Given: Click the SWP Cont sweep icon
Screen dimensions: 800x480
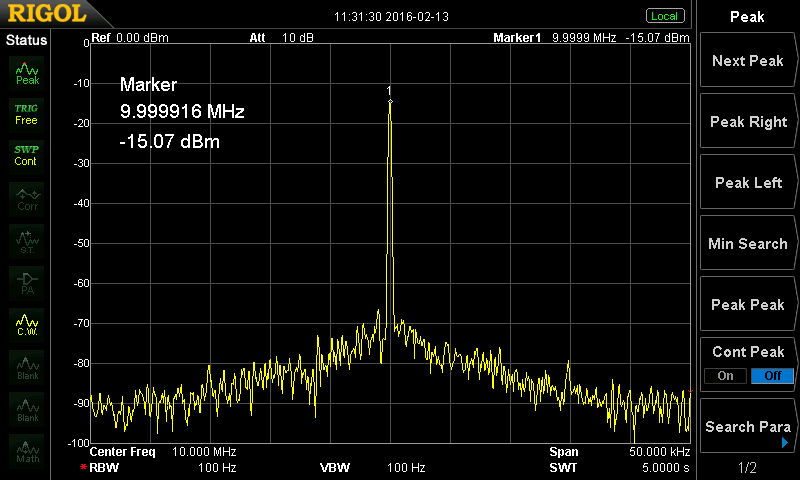Looking at the screenshot, I should coord(26,155).
